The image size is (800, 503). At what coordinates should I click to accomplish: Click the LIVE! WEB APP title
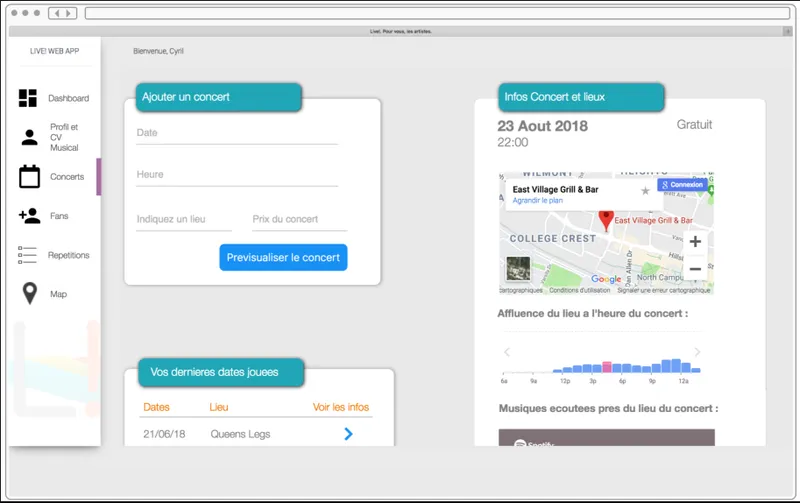click(55, 51)
